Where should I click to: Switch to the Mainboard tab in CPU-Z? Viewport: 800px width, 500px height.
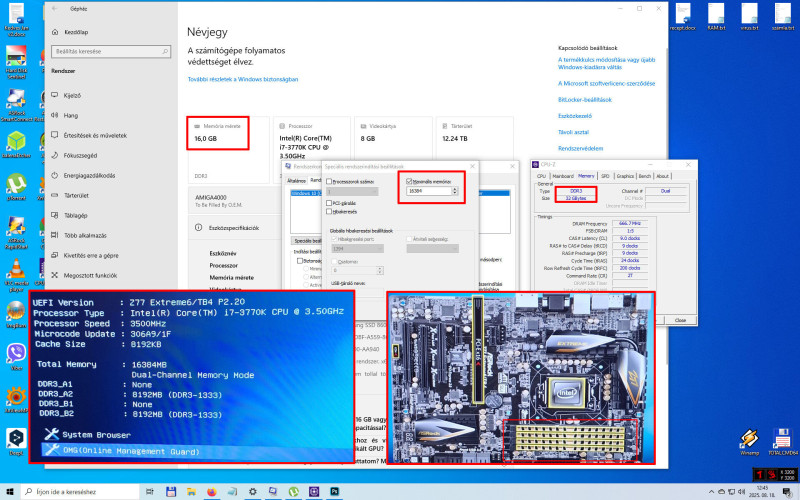[563, 176]
